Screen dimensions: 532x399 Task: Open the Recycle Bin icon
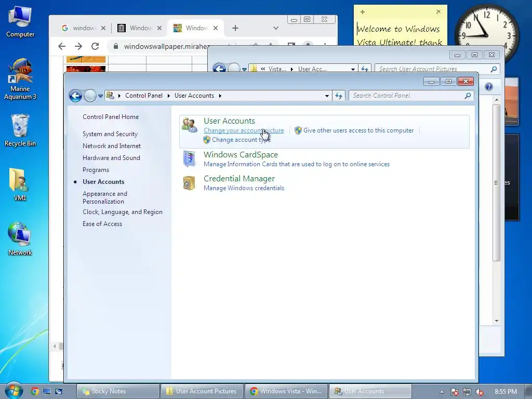pyautogui.click(x=20, y=130)
